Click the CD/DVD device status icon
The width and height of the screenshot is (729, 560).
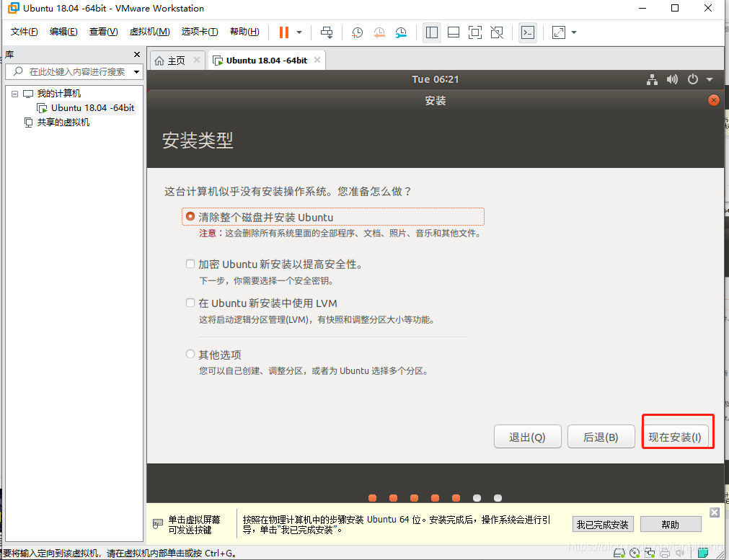(635, 554)
